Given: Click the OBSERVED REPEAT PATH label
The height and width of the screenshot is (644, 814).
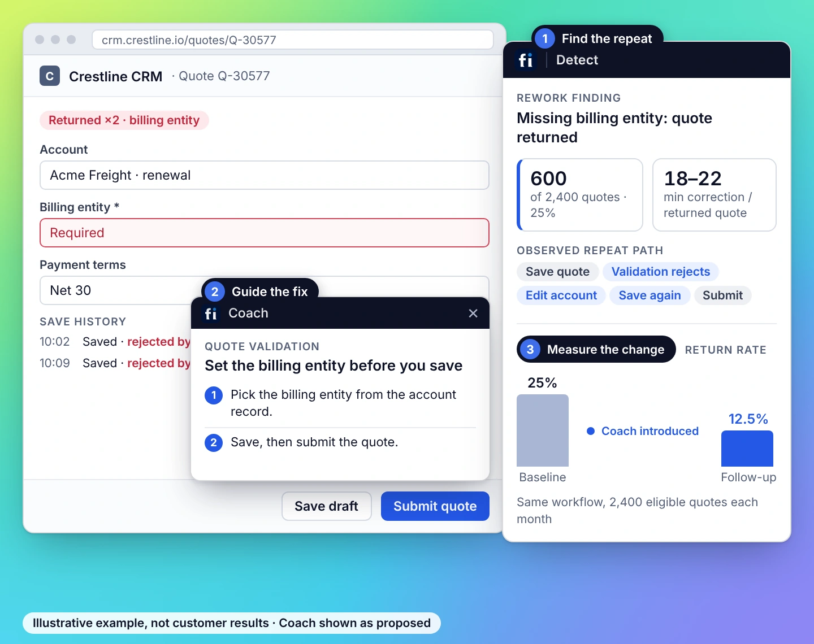Looking at the screenshot, I should pos(590,250).
